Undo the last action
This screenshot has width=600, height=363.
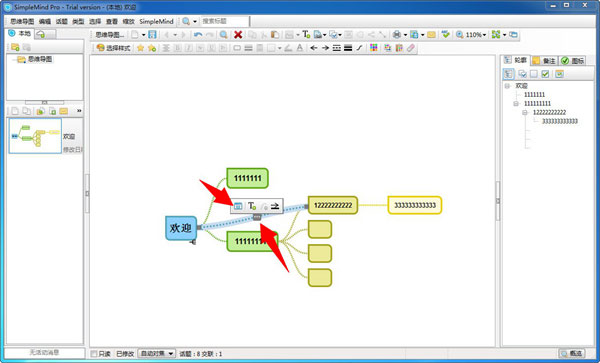198,35
